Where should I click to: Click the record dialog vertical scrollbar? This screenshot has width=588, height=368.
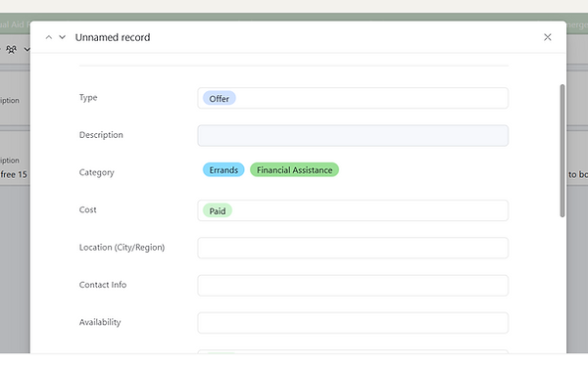(x=563, y=151)
